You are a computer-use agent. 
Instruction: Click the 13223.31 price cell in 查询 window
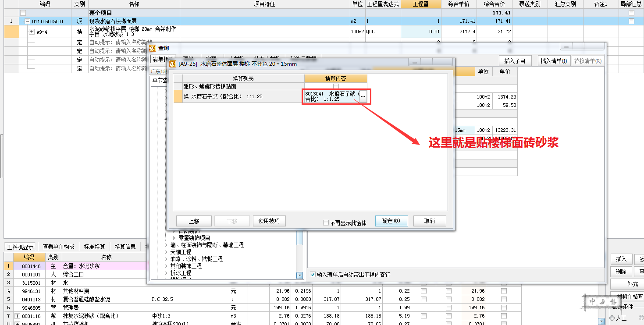505,130
